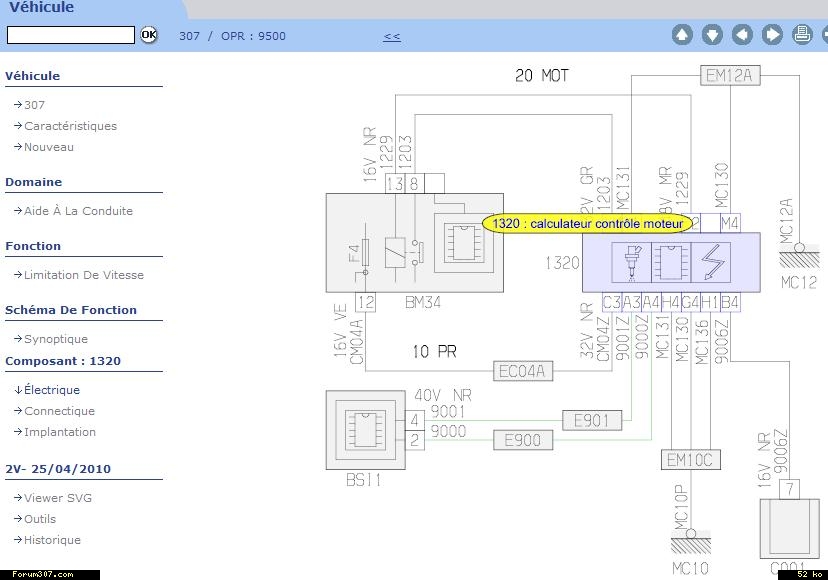Click the EM10C splice box
The height and width of the screenshot is (580, 828).
click(690, 460)
